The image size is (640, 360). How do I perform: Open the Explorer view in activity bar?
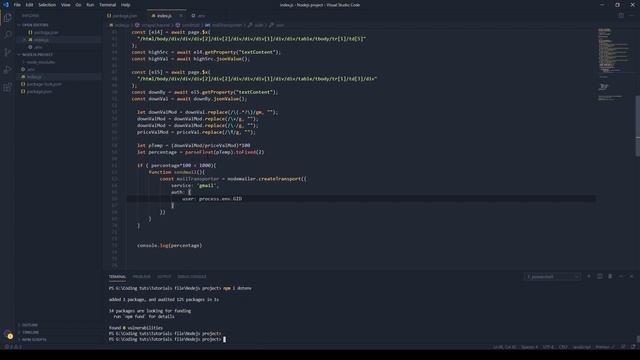pyautogui.click(x=7, y=18)
